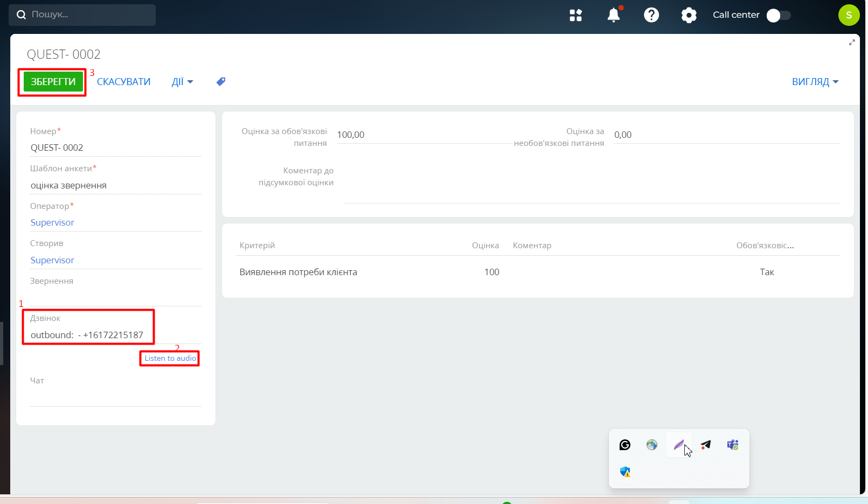
Task: Click the score value 100 in the table
Action: 491,272
